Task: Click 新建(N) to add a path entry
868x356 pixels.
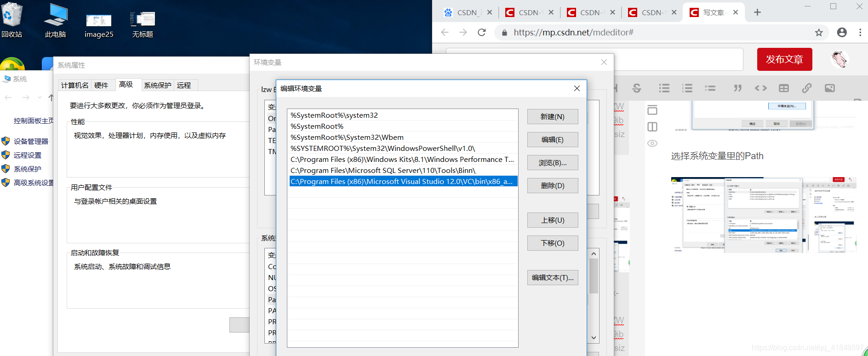Action: tap(553, 117)
